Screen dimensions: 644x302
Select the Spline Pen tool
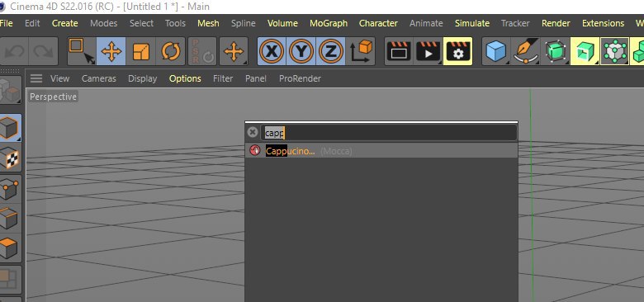click(x=526, y=52)
